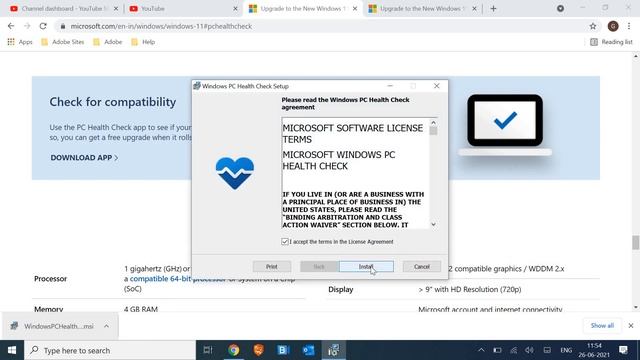Click the license agreement scrollbar thumb
The height and width of the screenshot is (360, 640).
point(433,131)
